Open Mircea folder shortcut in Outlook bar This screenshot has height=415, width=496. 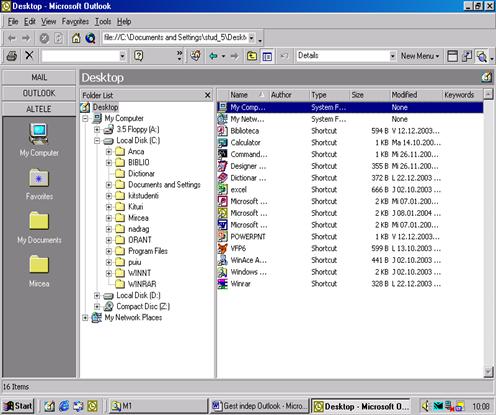[39, 271]
